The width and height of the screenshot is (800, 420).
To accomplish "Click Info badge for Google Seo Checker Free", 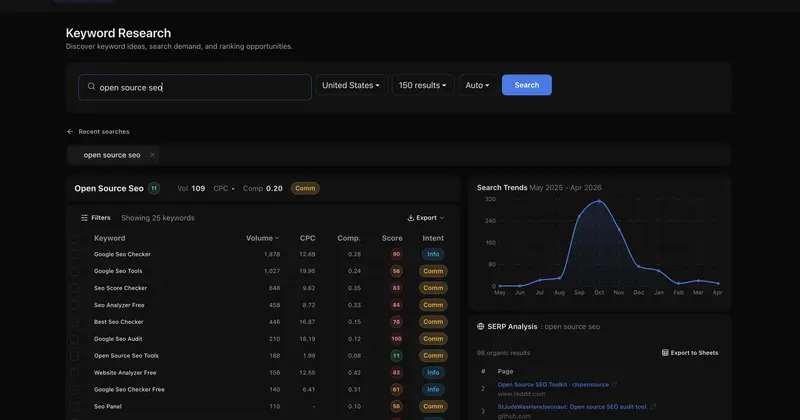I will click(433, 389).
